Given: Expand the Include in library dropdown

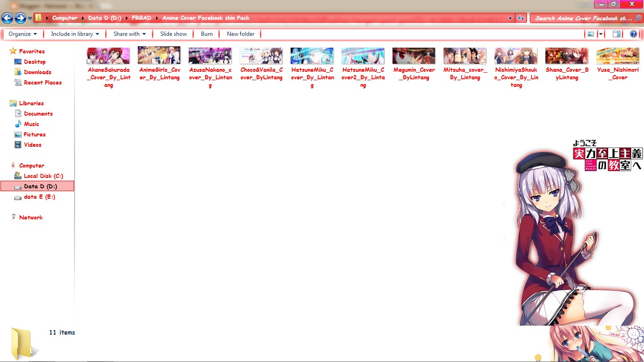Looking at the screenshot, I should click(x=74, y=34).
